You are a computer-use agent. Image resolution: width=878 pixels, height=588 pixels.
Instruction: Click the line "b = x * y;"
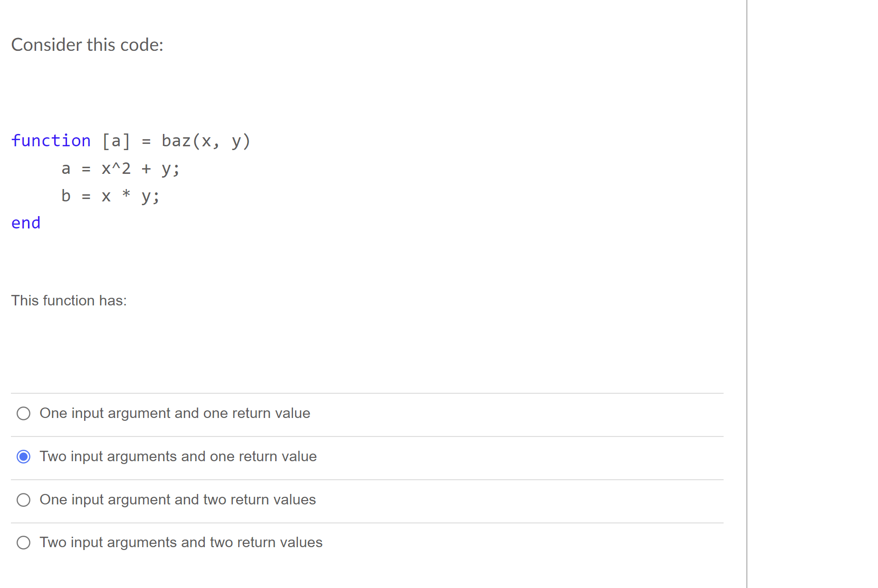tap(110, 195)
